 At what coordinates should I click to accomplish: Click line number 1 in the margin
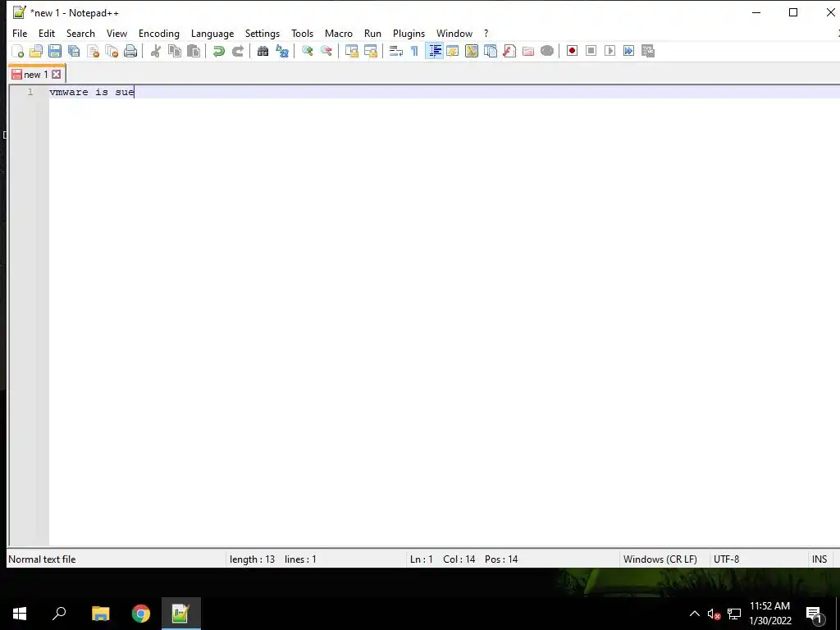tap(30, 92)
